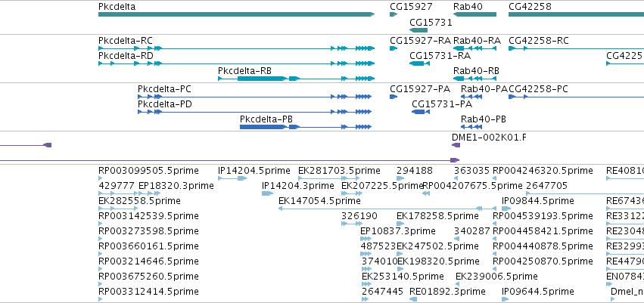Click the EK147054.5prime EST label
Screen dimensions: 644x303
point(319,201)
